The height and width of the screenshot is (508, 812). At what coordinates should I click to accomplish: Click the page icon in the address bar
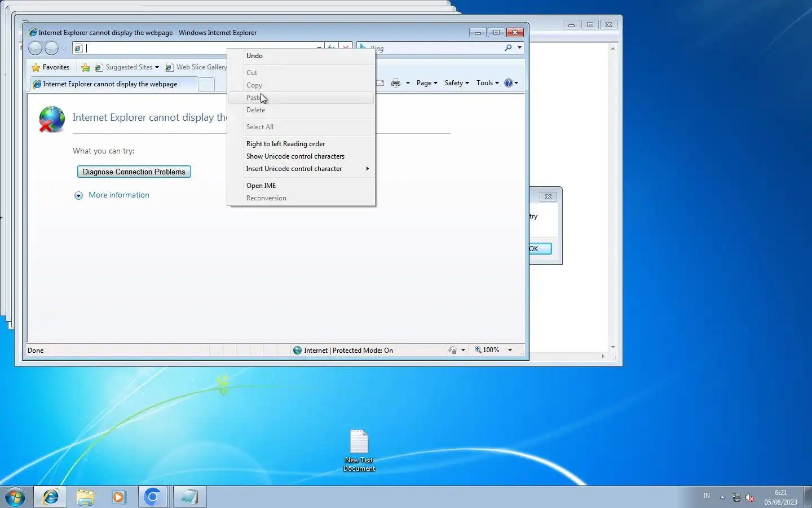[79, 49]
